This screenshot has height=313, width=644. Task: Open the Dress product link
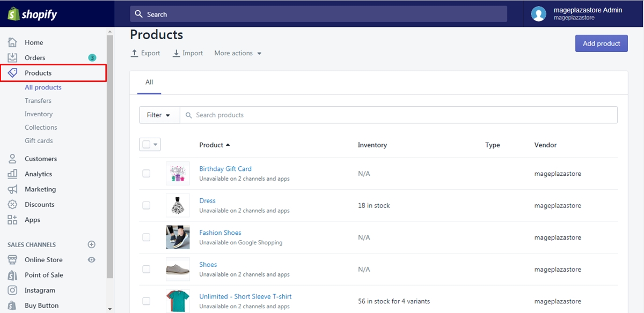tap(207, 201)
